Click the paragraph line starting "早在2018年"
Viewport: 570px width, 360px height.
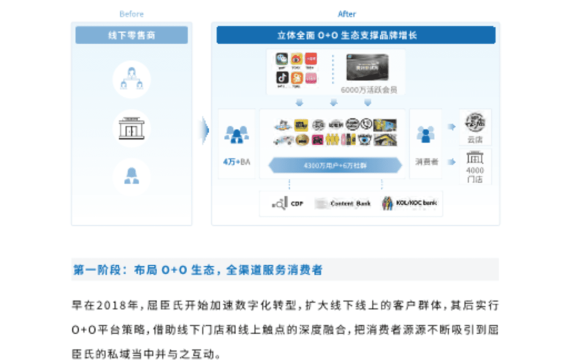click(x=285, y=305)
